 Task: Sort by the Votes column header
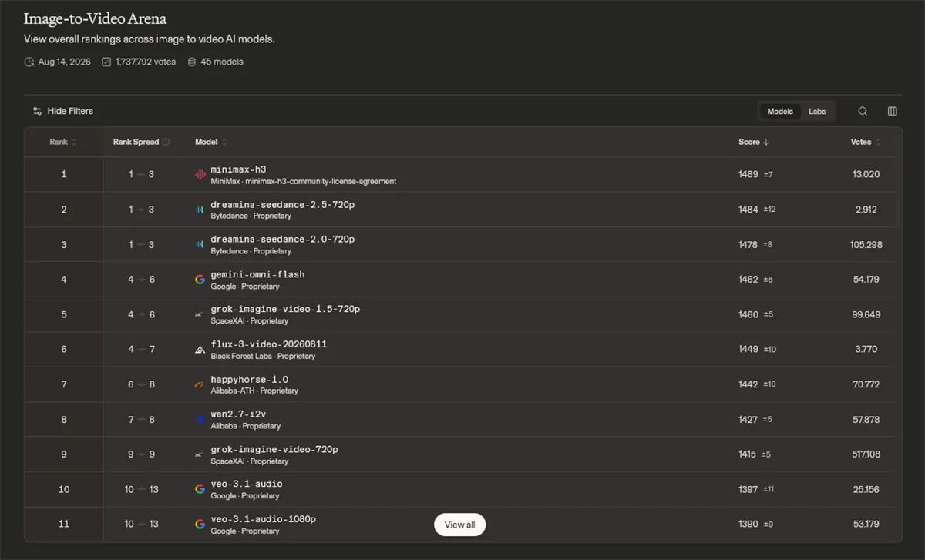(866, 142)
